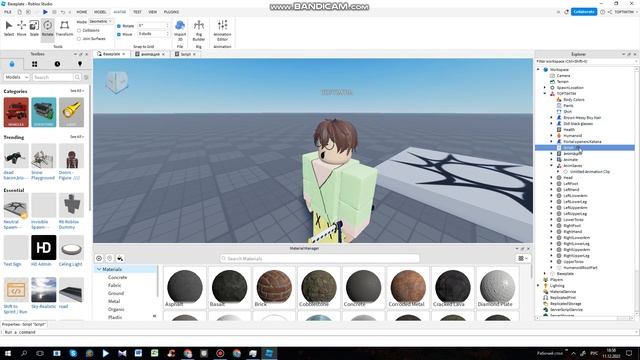The image size is (640, 360).
Task: Enable the Join Surfaces checkbox
Action: tap(79, 39)
